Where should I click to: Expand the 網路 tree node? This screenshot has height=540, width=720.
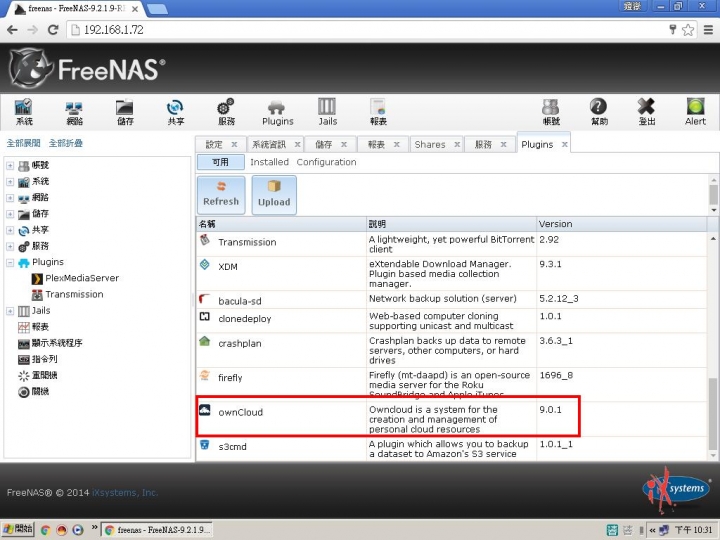[10, 198]
